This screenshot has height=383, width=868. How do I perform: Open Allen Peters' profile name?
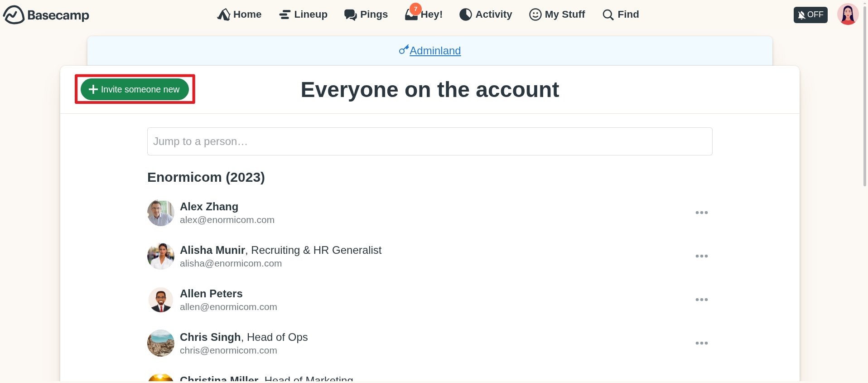tap(211, 294)
